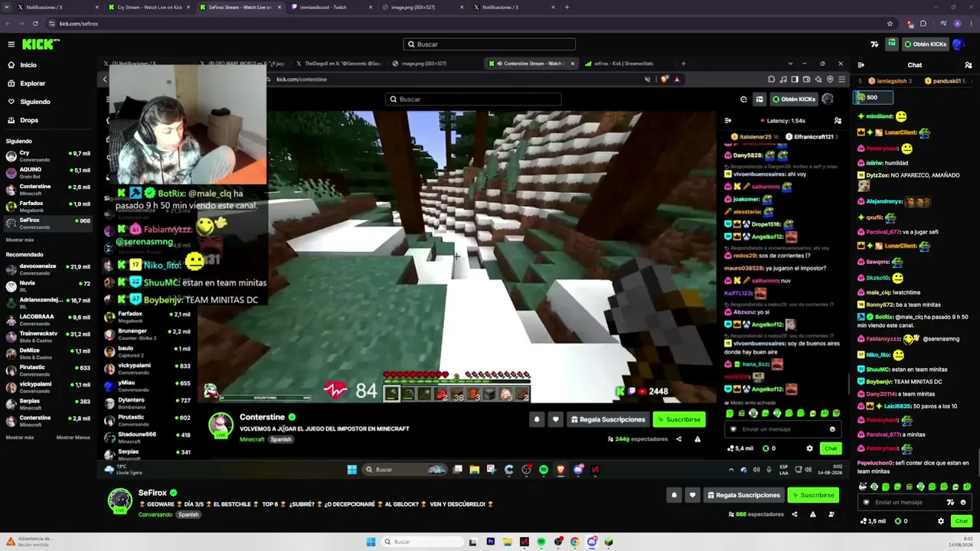980x551 pixels.
Task: Collapse the chat panel with the arrow icon
Action: click(861, 65)
